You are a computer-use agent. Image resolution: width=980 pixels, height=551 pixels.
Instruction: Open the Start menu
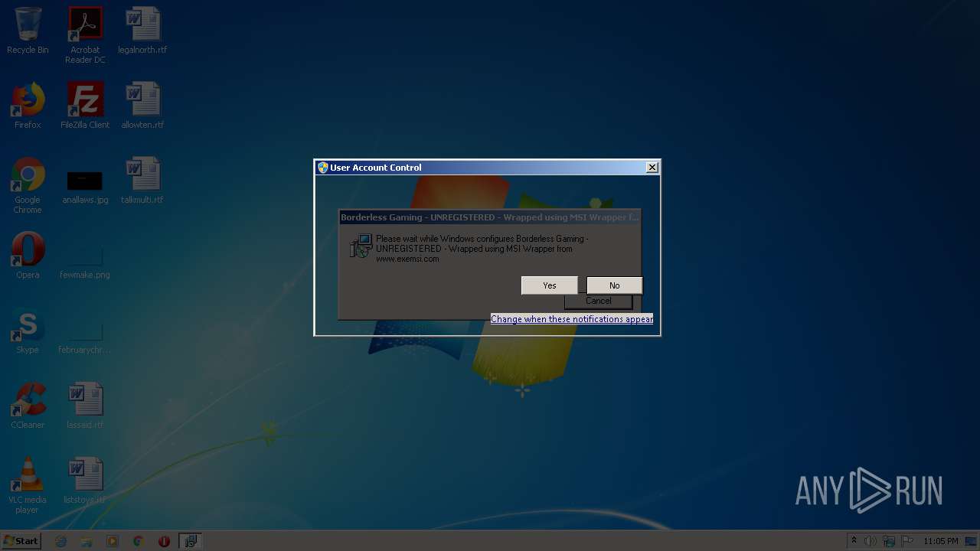pos(21,541)
